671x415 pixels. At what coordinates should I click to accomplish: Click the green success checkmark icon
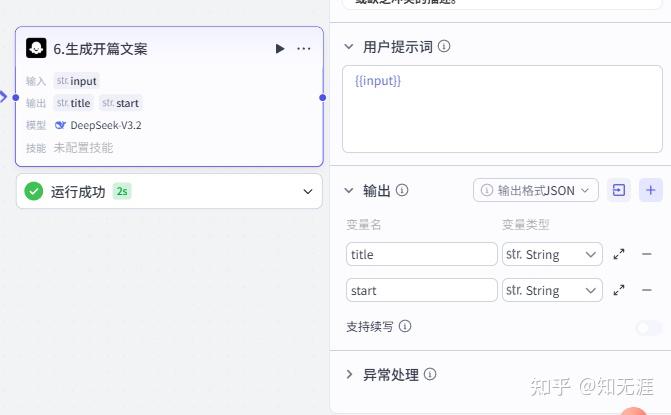tap(34, 191)
